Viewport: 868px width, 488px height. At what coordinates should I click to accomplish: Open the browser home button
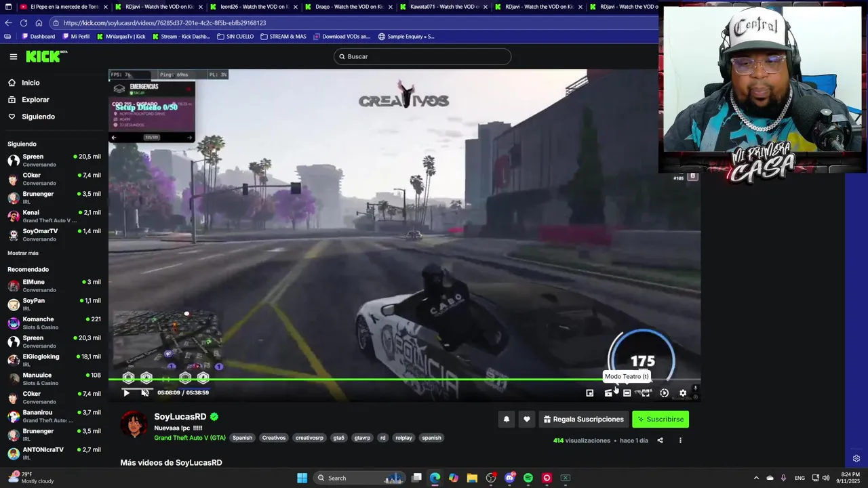(x=39, y=22)
